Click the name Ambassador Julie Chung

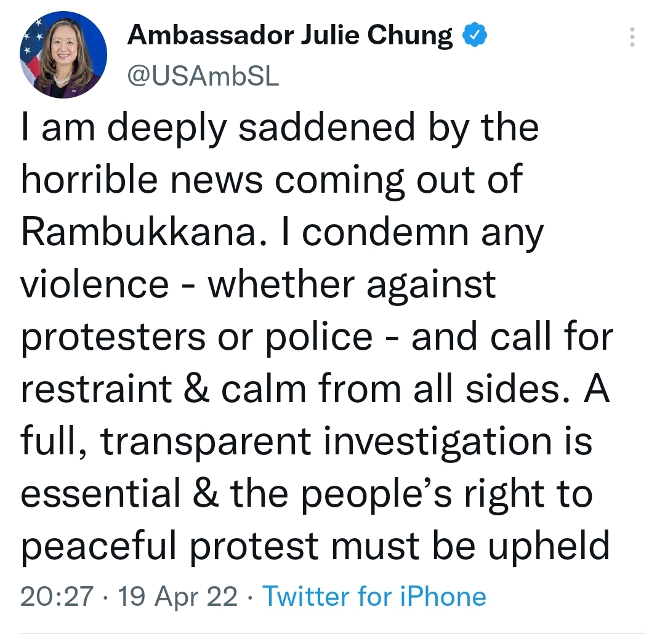tap(289, 38)
